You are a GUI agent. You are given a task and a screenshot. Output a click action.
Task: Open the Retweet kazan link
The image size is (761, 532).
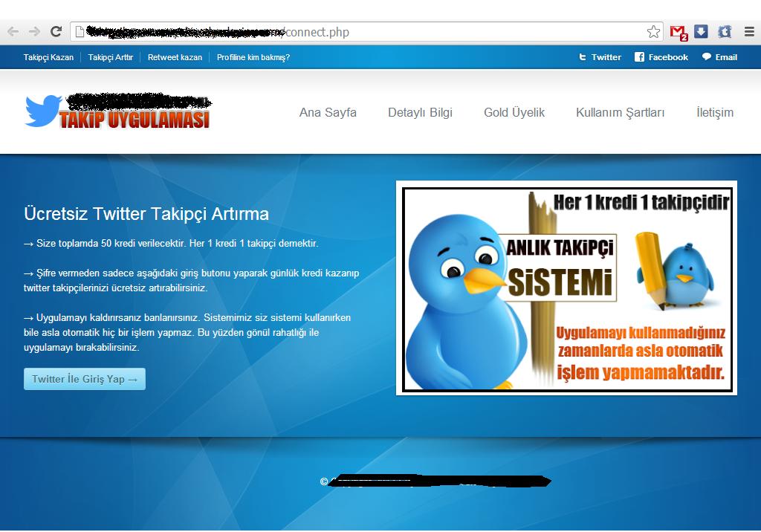(175, 57)
